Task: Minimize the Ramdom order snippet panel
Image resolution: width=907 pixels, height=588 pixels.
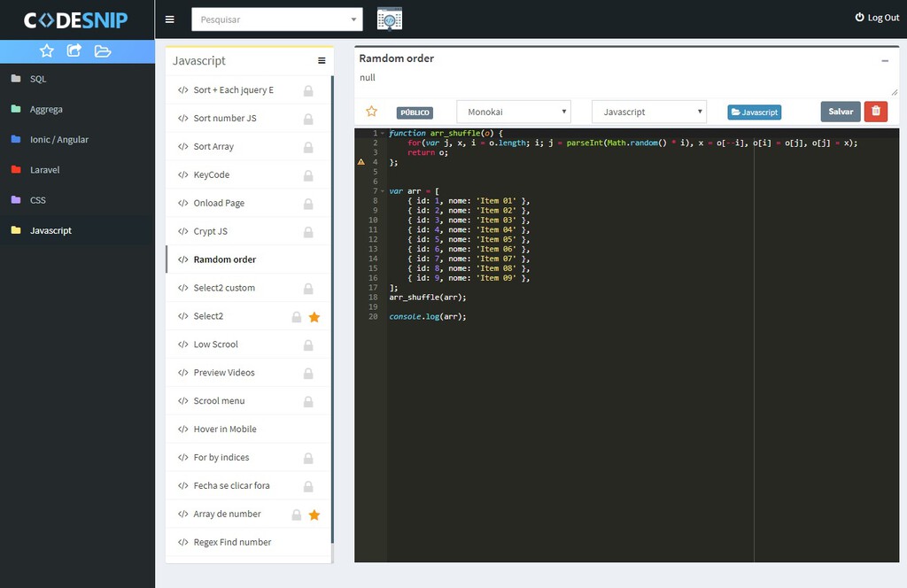Action: coord(885,60)
